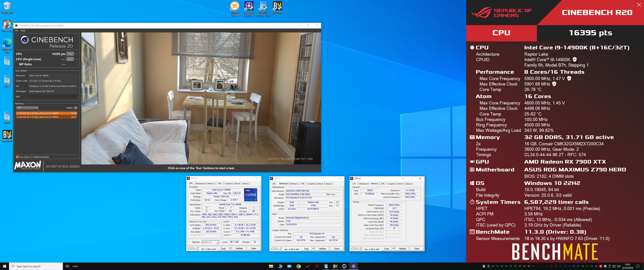The height and width of the screenshot is (270, 644).
Task: Click the Processor field Intel Core i9-14900K
Action: 53,75
